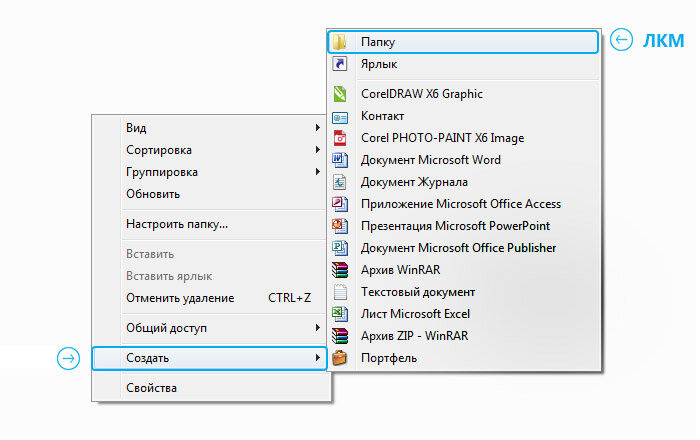Click the Word document icon
Image resolution: width=700 pixels, height=440 pixels.
point(340,160)
